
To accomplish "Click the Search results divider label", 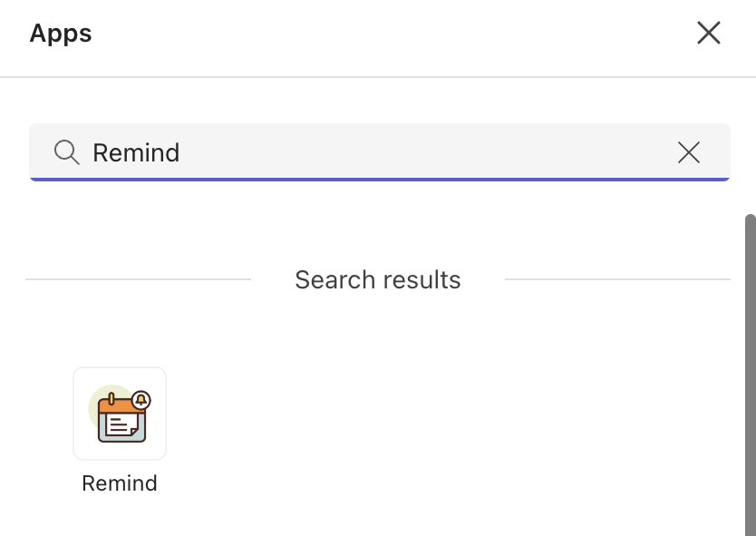I will pos(377,279).
